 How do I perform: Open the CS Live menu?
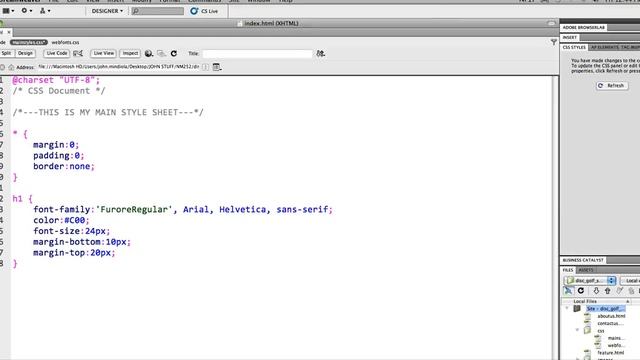click(204, 11)
